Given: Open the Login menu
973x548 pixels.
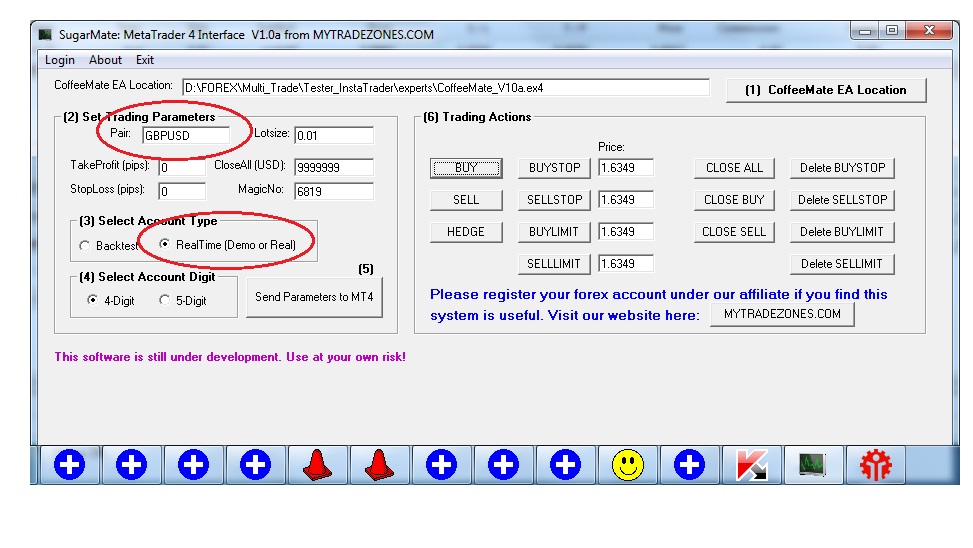Looking at the screenshot, I should click(60, 60).
